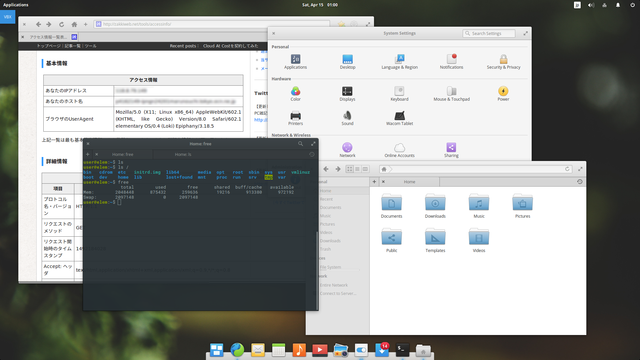Add a new terminal tab
Screen dimensions: 640x360
(x=87, y=154)
